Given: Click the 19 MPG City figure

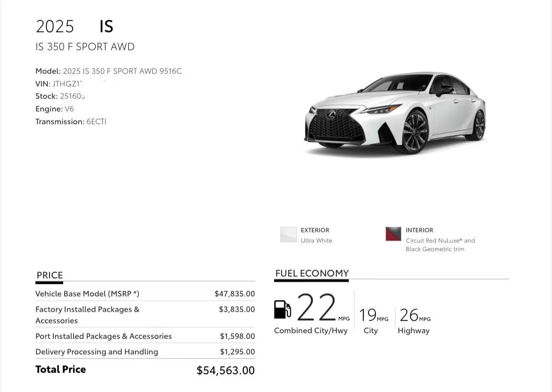Looking at the screenshot, I should coord(374,315).
